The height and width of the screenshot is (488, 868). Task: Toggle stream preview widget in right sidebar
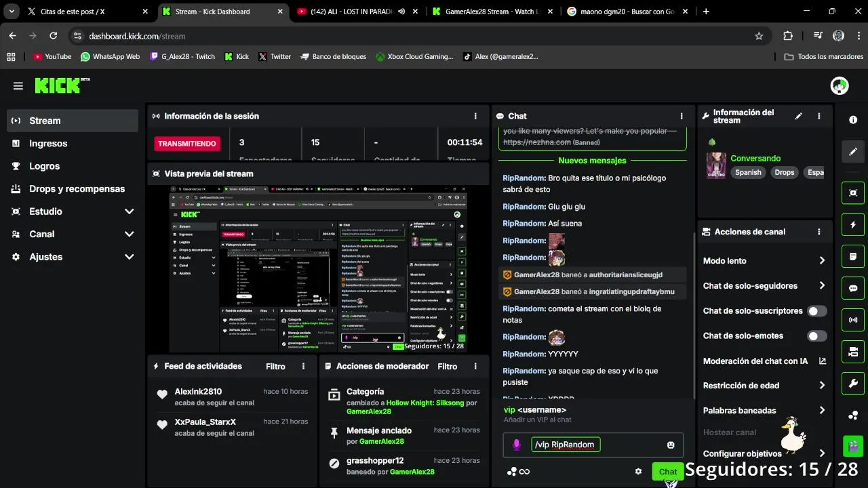853,192
